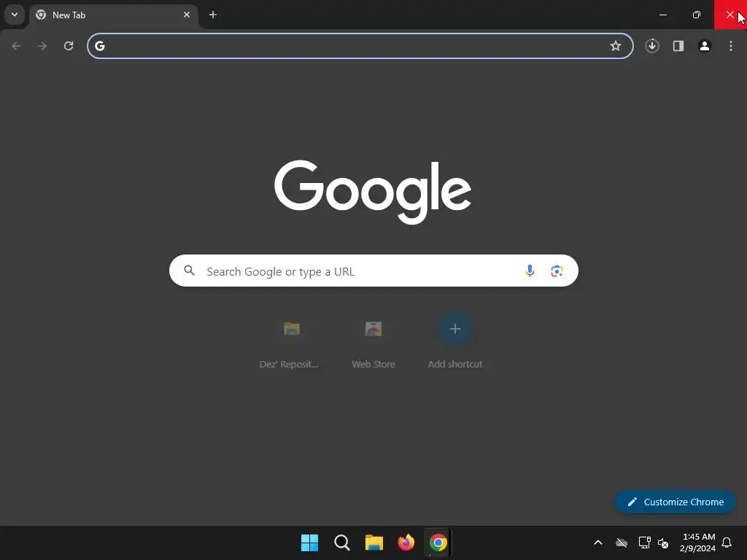Screen dimensions: 747x560
Task: Reload the current page
Action: coord(69,46)
